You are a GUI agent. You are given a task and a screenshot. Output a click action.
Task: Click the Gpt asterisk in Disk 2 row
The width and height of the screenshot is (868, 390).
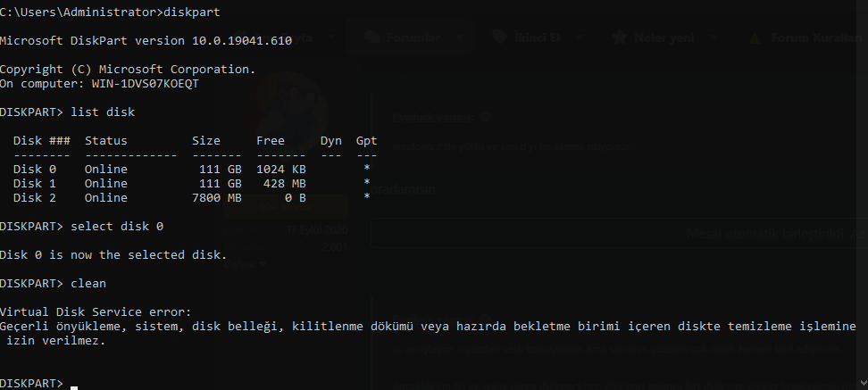click(366, 196)
